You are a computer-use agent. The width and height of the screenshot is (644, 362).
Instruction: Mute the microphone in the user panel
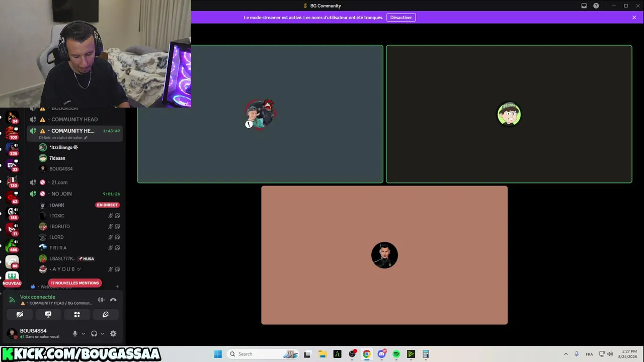tap(75, 333)
